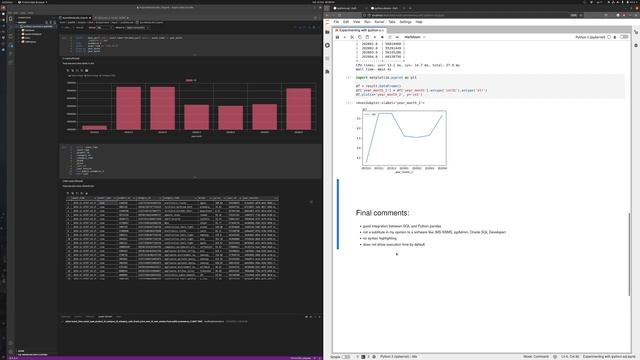Click the 'does not show execution time' bullet
Viewport: 640px width, 360px height.
click(x=394, y=244)
